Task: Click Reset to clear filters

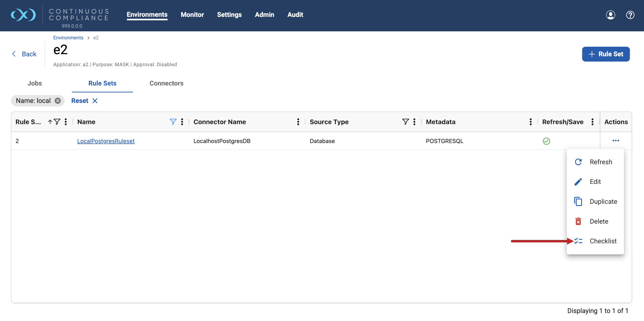Action: pos(80,101)
